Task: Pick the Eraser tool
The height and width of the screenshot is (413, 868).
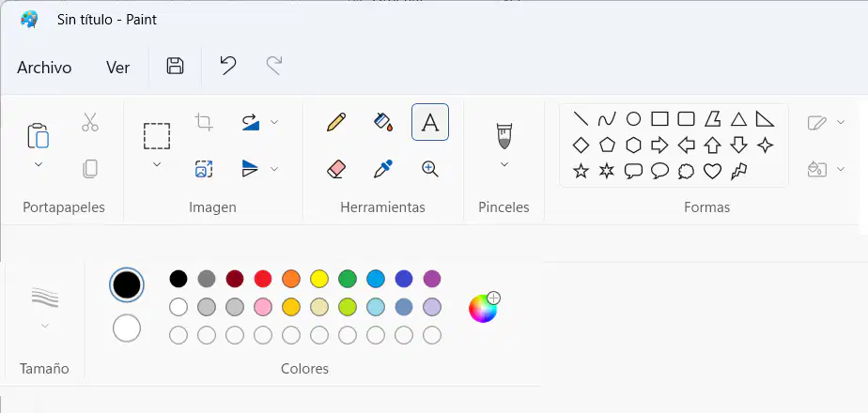Action: [336, 169]
